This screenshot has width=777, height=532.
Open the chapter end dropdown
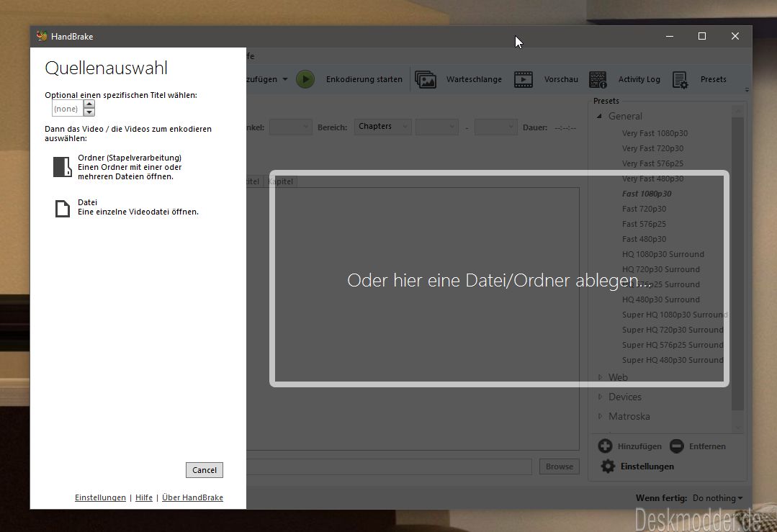click(496, 127)
